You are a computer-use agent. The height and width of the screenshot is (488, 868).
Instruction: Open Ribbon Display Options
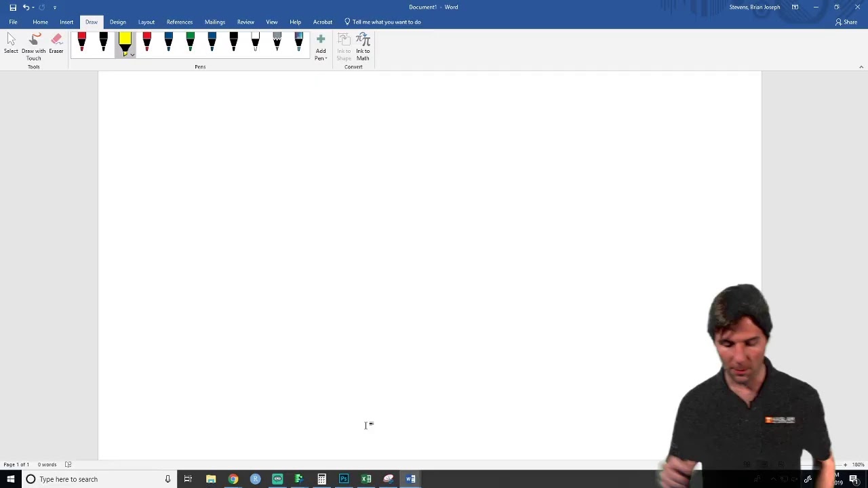pos(795,7)
